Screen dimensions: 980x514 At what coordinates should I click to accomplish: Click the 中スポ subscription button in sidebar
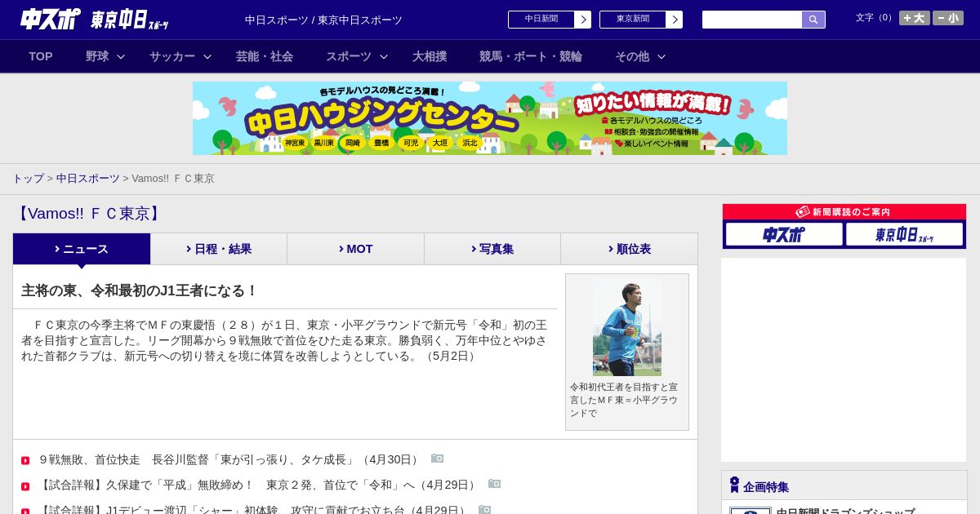[784, 234]
